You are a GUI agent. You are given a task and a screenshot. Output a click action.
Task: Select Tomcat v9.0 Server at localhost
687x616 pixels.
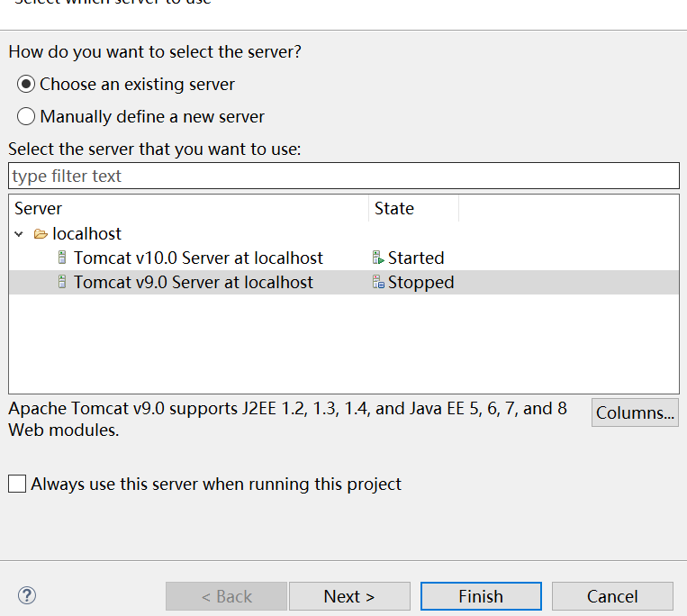coord(194,282)
